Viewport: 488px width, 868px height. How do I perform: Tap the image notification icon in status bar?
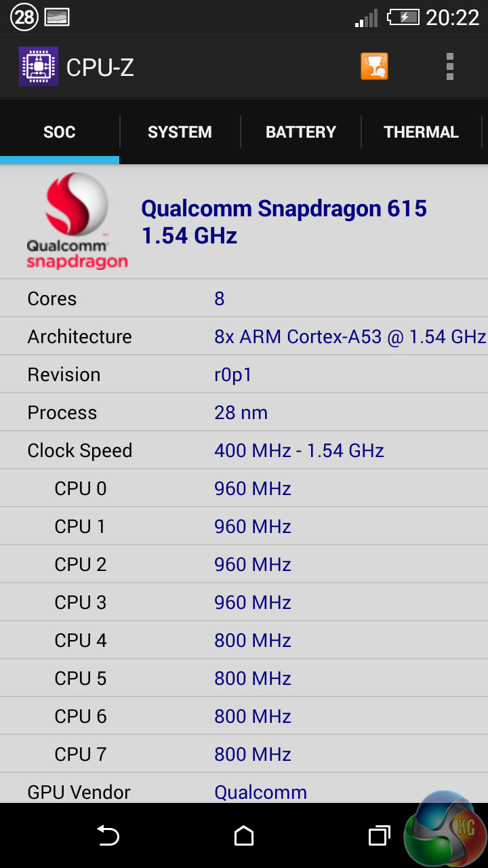(58, 17)
